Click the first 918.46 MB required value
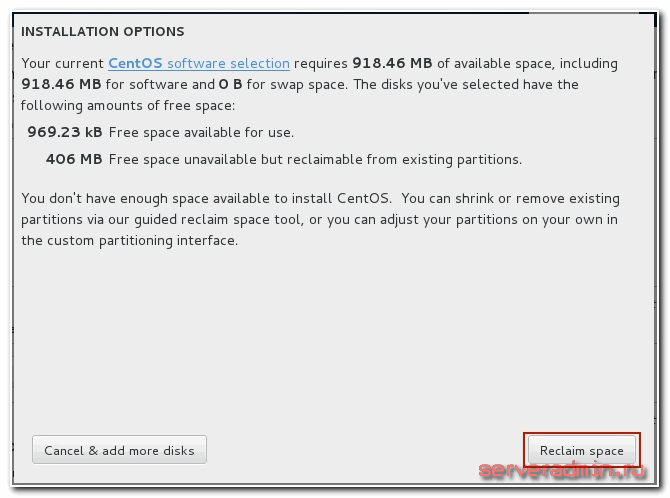The image size is (670, 498). pos(398,63)
